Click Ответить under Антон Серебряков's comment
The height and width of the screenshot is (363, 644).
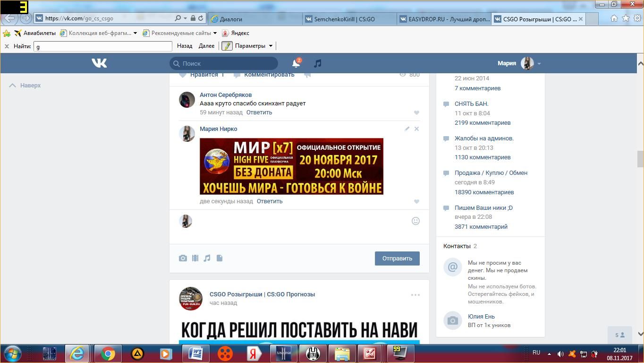pos(259,112)
